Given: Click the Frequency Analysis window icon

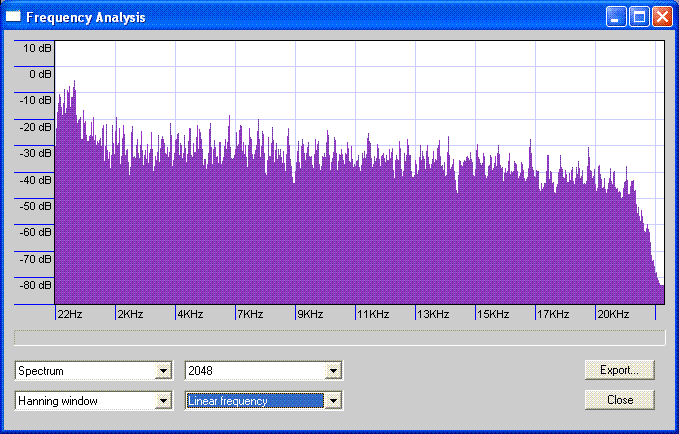Looking at the screenshot, I should pyautogui.click(x=13, y=16).
